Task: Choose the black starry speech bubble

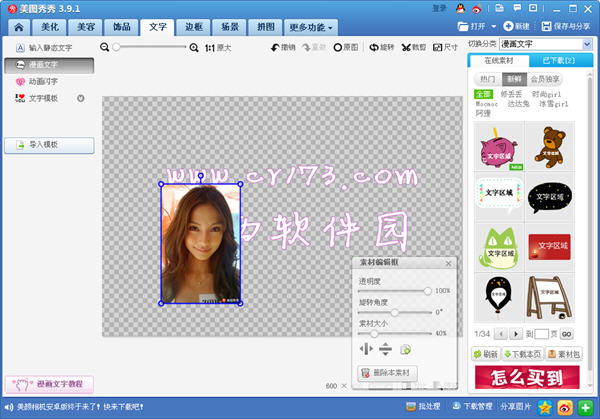Action: coord(550,197)
